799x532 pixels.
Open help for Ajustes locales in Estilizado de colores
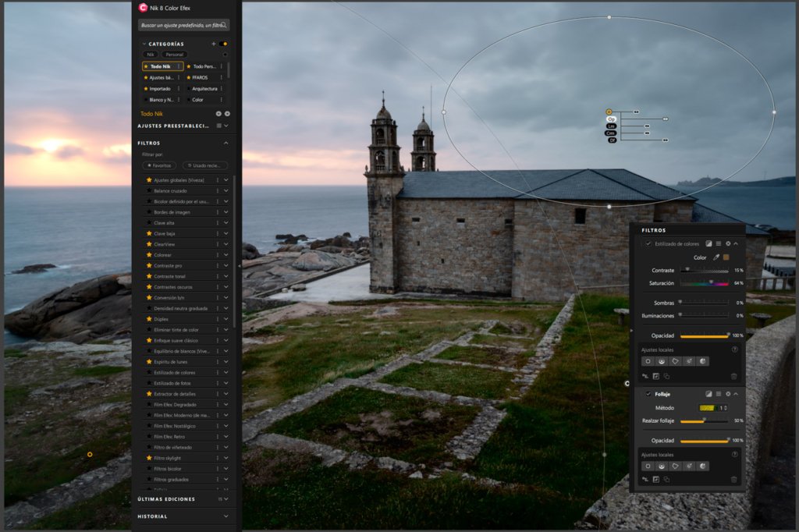pos(734,349)
